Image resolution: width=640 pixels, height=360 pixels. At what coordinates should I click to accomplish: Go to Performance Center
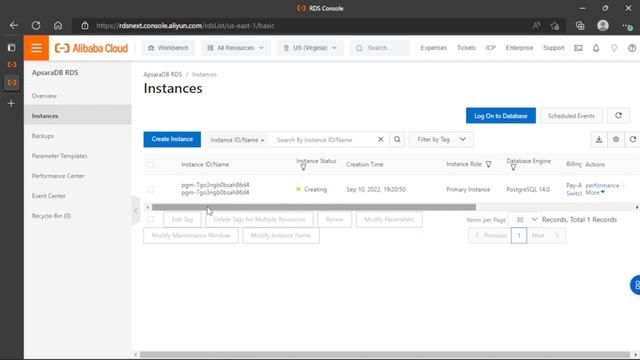tap(58, 176)
